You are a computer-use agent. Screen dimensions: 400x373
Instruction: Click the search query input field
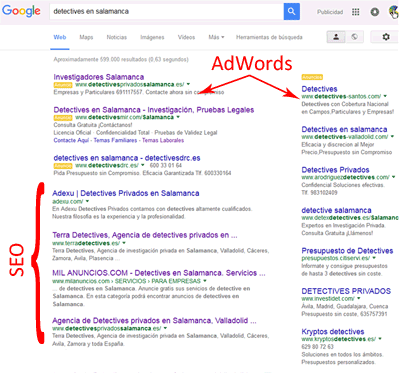[167, 11]
